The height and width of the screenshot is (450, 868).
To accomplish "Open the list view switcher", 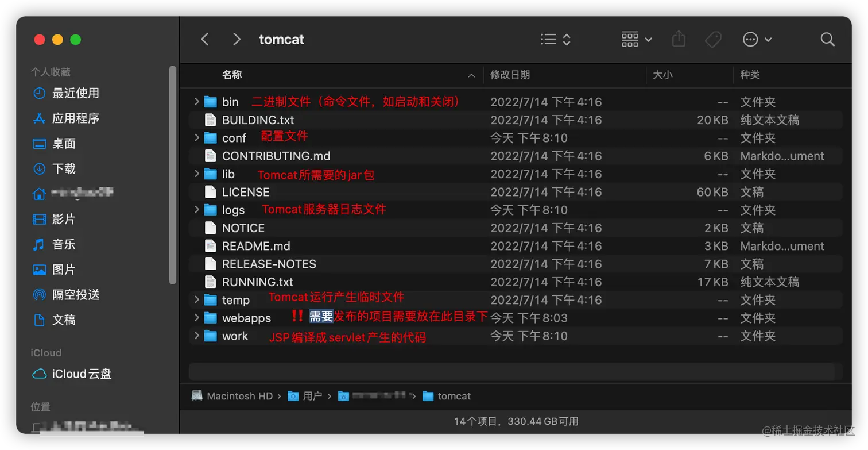I will [x=555, y=39].
